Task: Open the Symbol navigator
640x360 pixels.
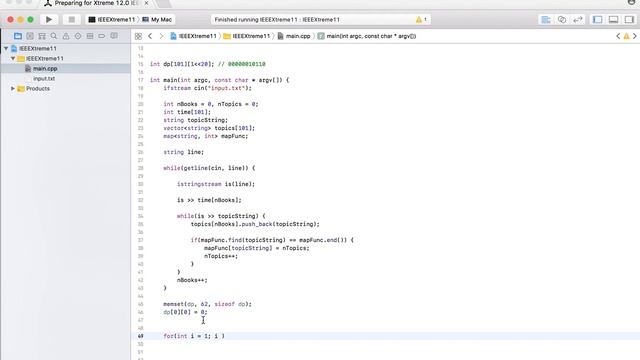Action: (42, 36)
